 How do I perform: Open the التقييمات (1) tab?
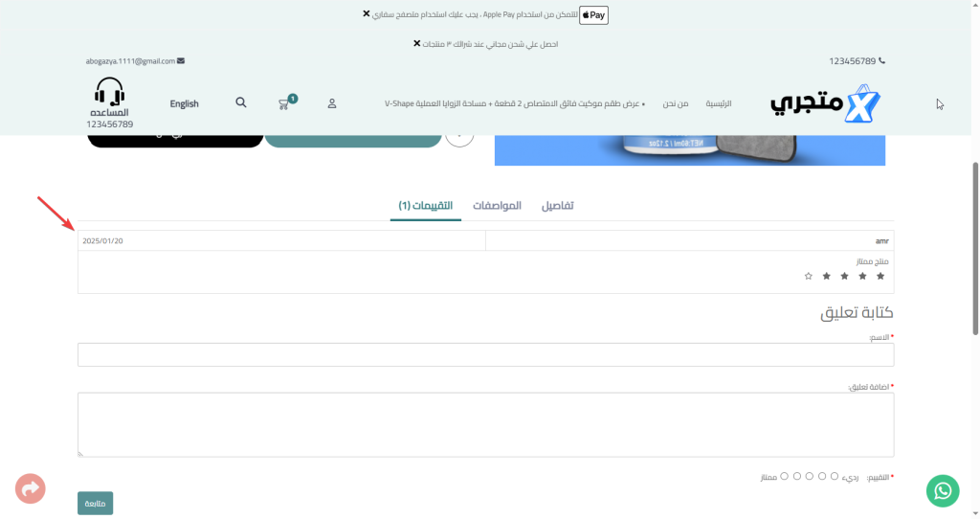pyautogui.click(x=426, y=206)
